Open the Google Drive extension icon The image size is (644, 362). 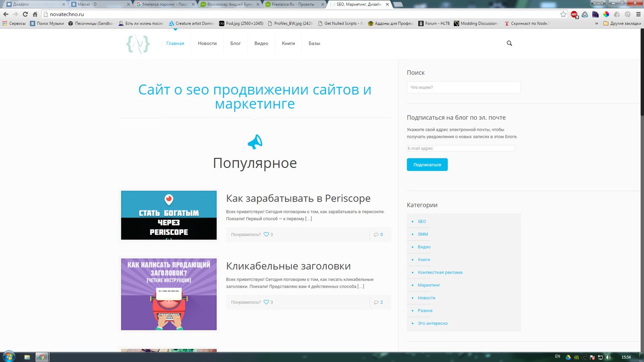pyautogui.click(x=617, y=14)
